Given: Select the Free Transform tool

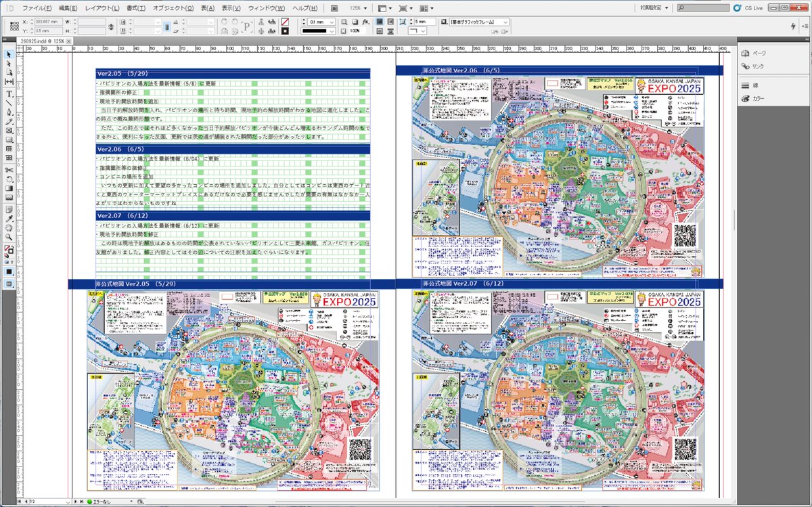Looking at the screenshot, I should click(9, 179).
